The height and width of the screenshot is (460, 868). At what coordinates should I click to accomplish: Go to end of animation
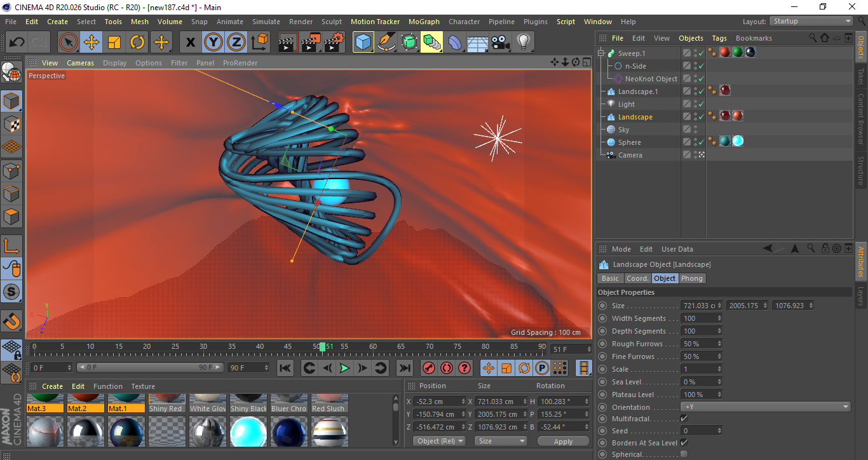click(404, 368)
